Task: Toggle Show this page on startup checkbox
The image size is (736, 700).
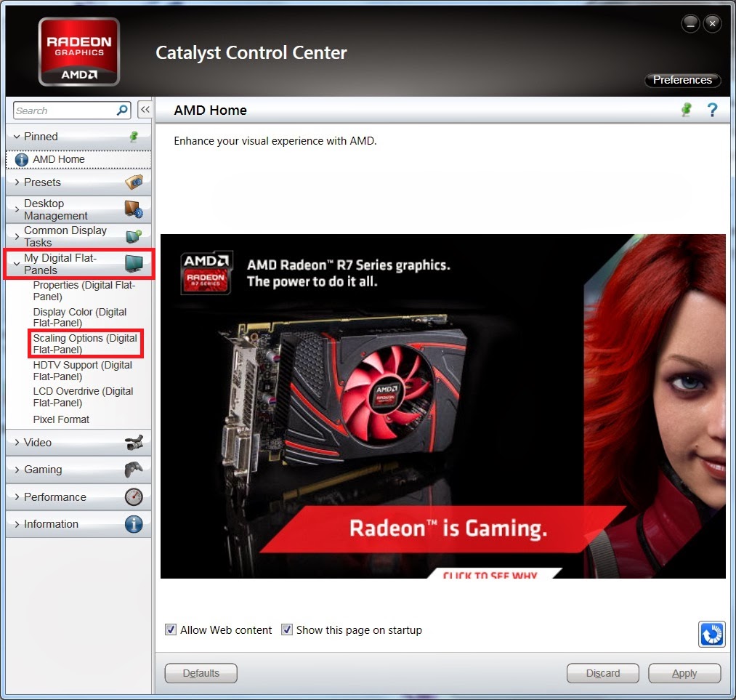Action: 287,629
